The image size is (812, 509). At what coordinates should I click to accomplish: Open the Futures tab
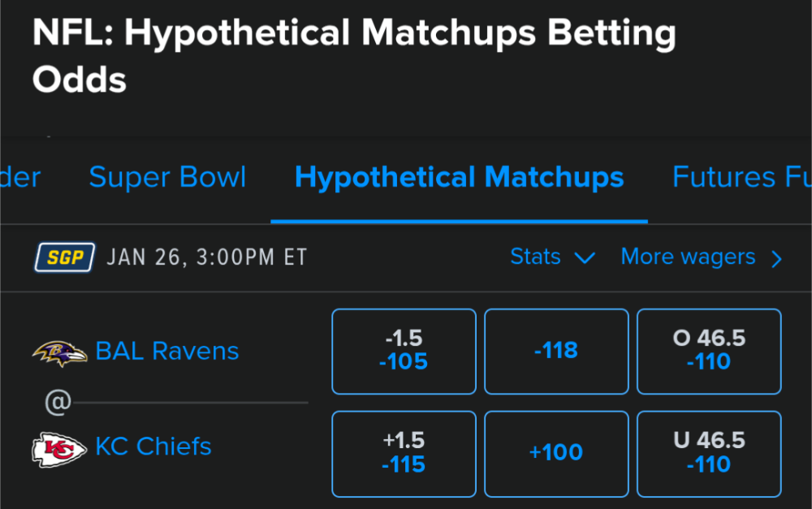723,177
